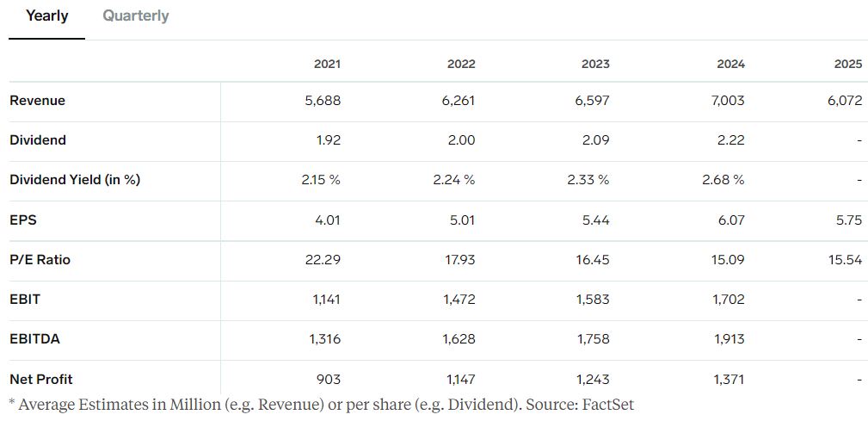This screenshot has height=427, width=868.
Task: Click the 2024 revenue value 7,003
Action: coord(729,101)
